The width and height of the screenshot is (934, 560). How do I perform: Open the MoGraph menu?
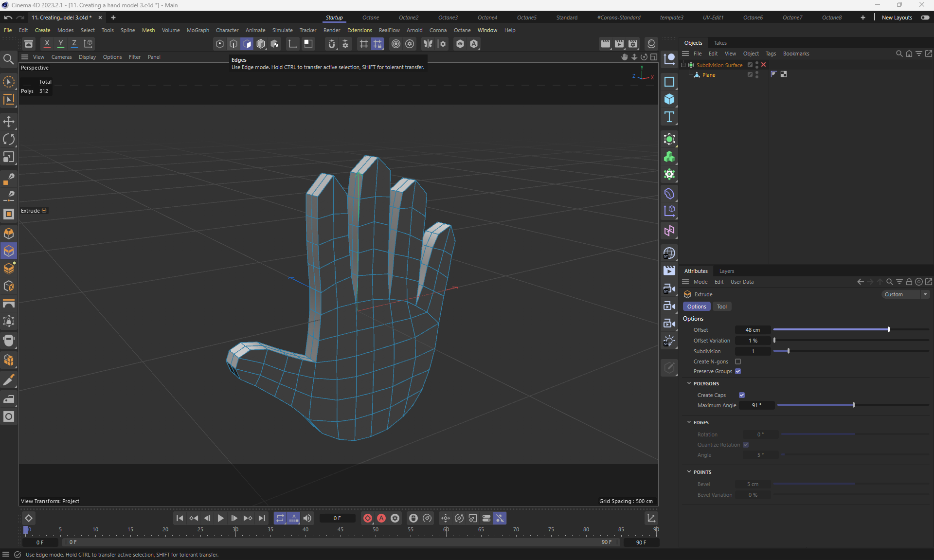click(x=198, y=30)
